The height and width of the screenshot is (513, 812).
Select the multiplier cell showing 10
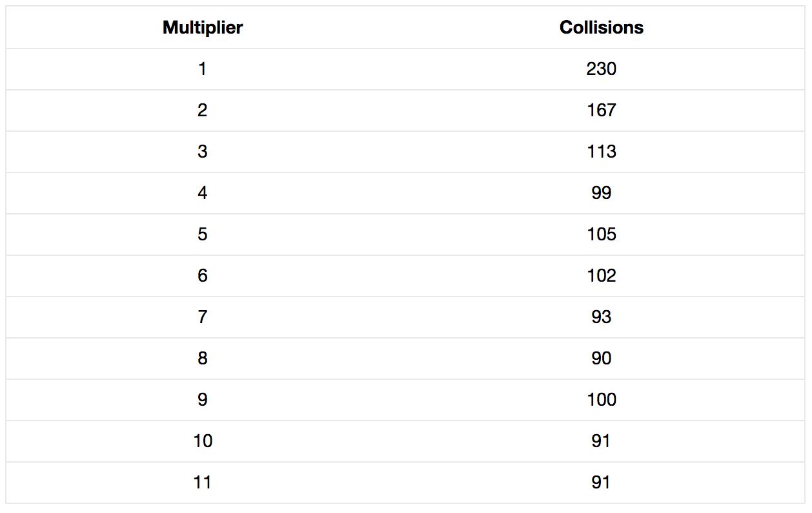203,441
